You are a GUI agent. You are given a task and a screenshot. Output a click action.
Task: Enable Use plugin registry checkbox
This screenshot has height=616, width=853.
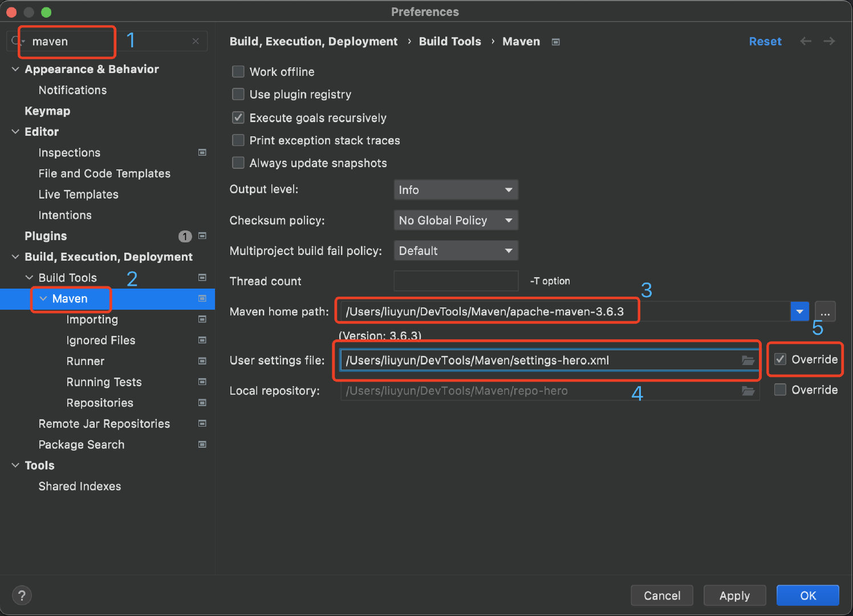click(238, 94)
